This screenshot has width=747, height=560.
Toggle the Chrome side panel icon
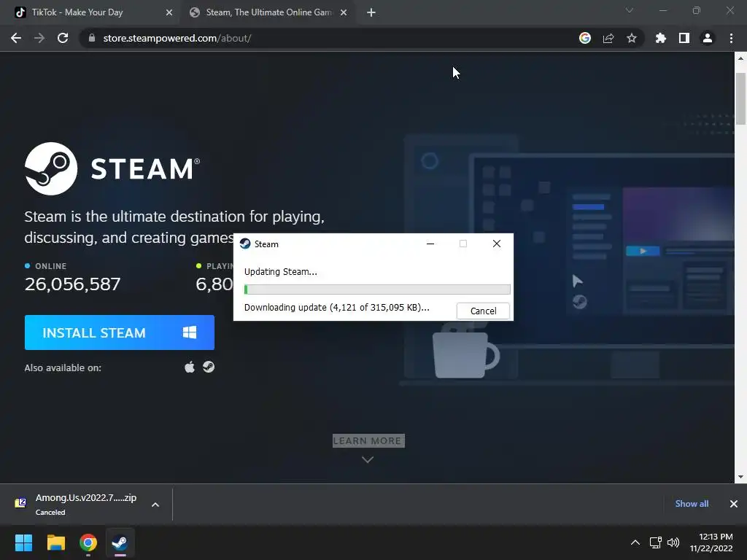(684, 38)
